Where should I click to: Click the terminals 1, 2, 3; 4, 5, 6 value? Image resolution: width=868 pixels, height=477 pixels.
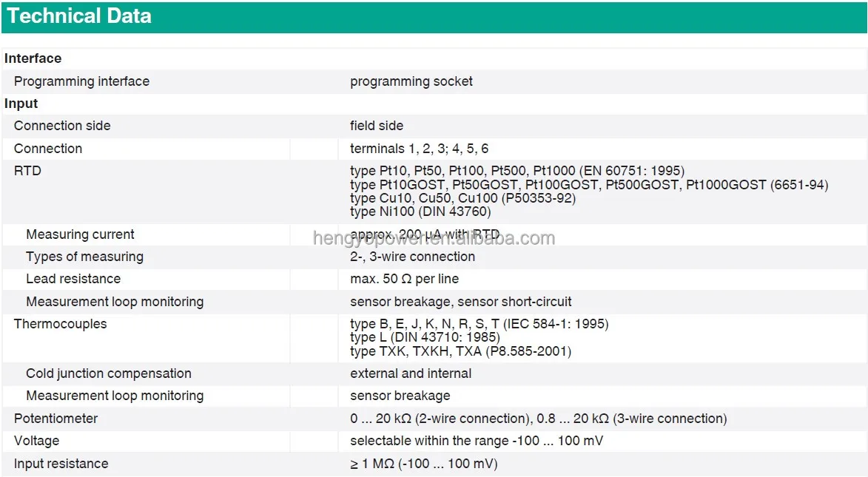(x=419, y=149)
